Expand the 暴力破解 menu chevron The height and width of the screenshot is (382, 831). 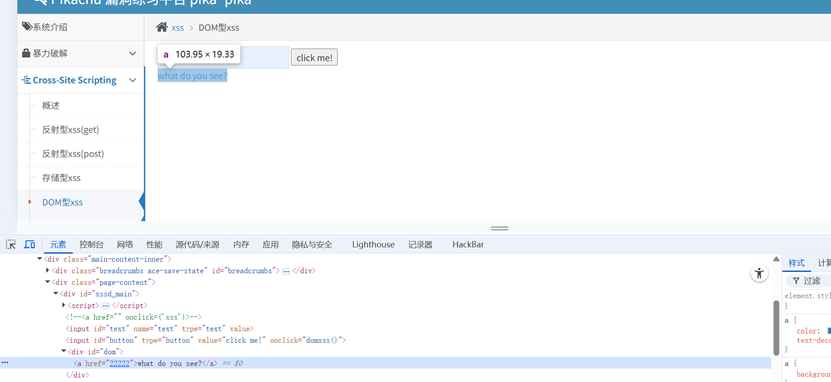[x=132, y=54]
